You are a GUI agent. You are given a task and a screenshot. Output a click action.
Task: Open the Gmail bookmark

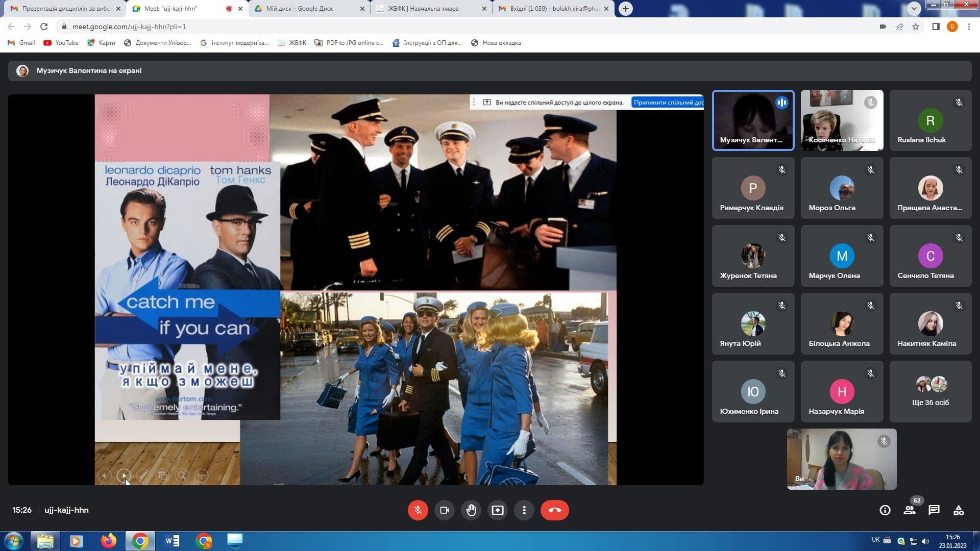21,43
